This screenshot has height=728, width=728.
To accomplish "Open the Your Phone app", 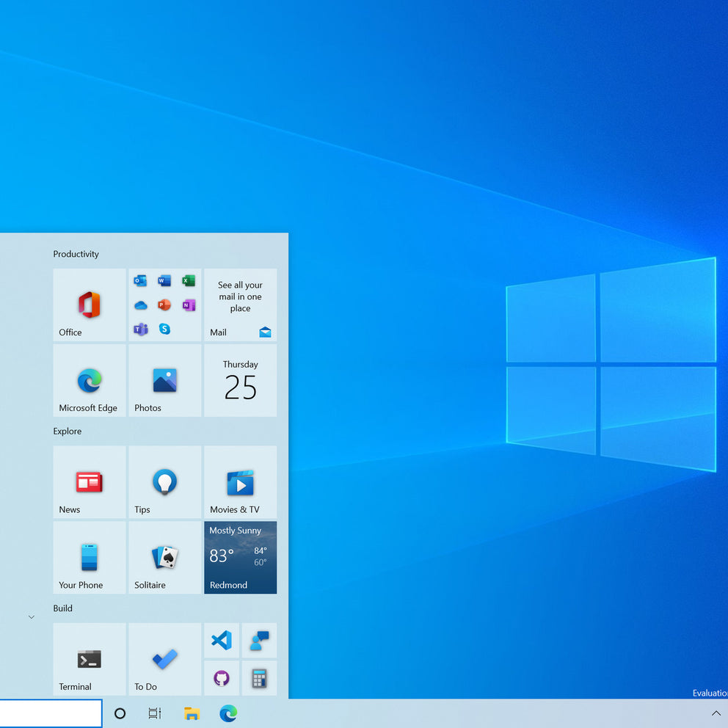I will 88,558.
